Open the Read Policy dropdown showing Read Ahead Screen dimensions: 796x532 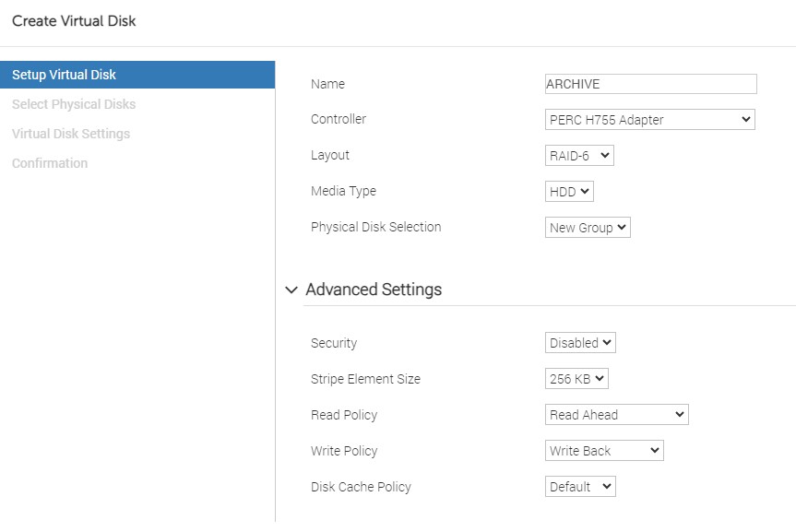[x=615, y=414]
